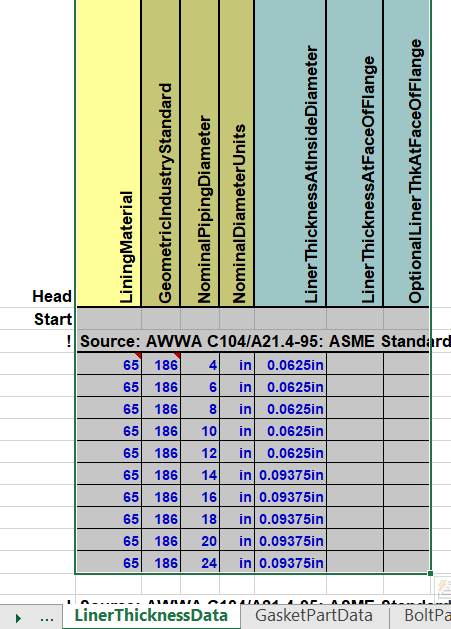Select the LiningMaterial header cell

108,153
